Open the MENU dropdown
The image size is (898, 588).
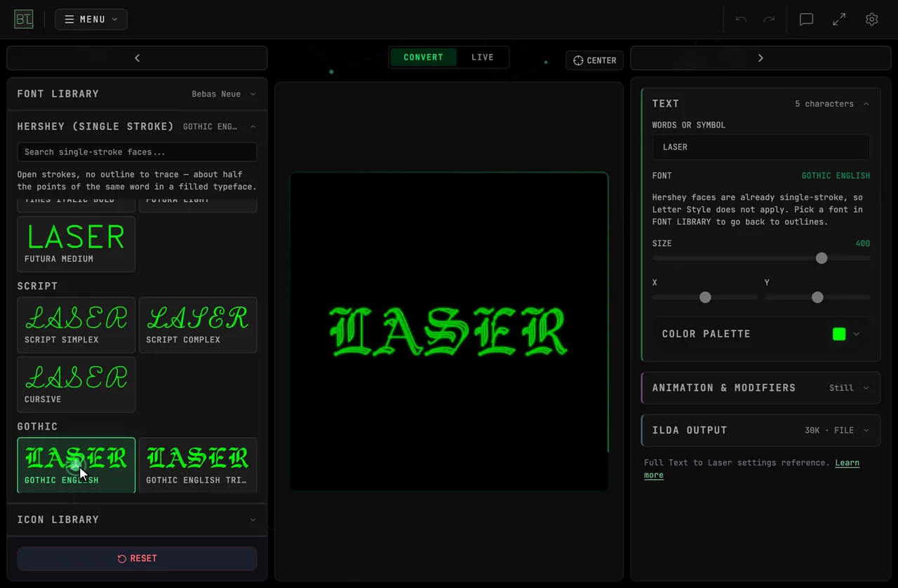[x=91, y=20]
